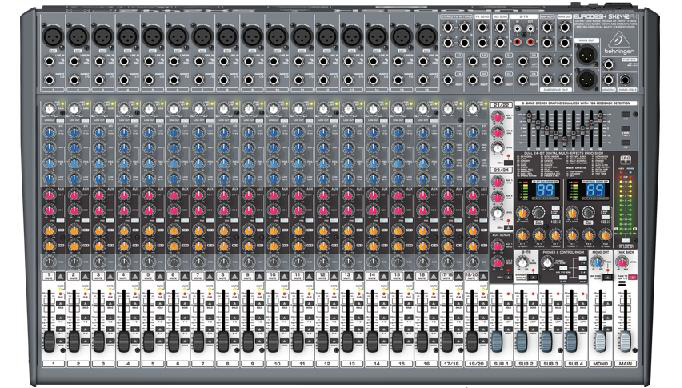
Task: Move the channel 16 fader
Action: tap(423, 341)
